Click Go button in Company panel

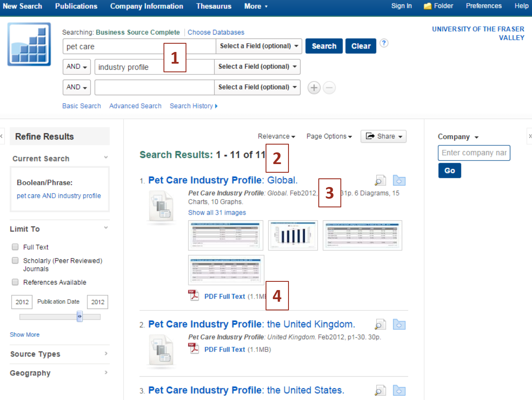coord(449,171)
